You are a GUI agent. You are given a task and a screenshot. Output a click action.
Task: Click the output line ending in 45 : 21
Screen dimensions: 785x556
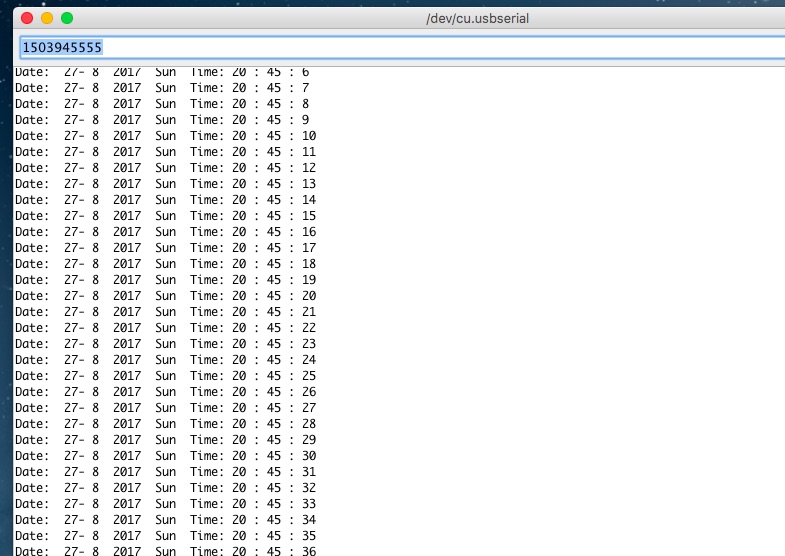166,312
